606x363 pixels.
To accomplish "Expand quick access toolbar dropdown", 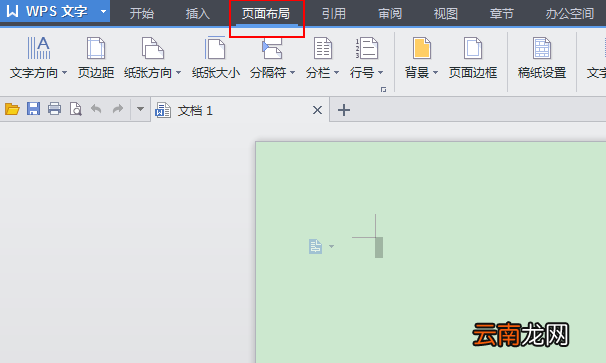I will coord(140,109).
